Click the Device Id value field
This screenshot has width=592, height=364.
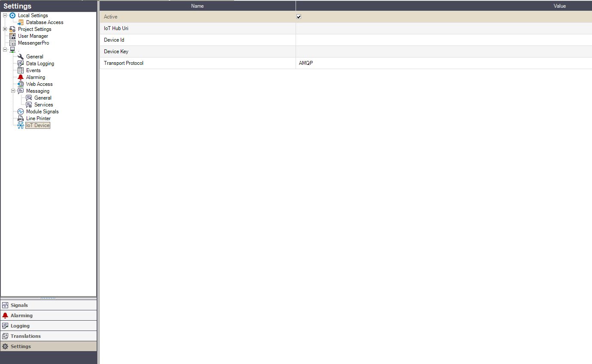point(444,40)
